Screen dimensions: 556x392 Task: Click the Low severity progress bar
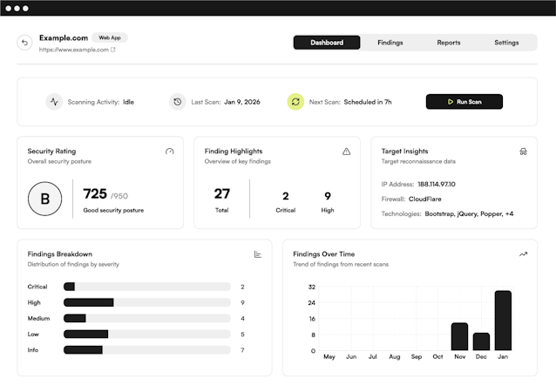[x=146, y=334]
